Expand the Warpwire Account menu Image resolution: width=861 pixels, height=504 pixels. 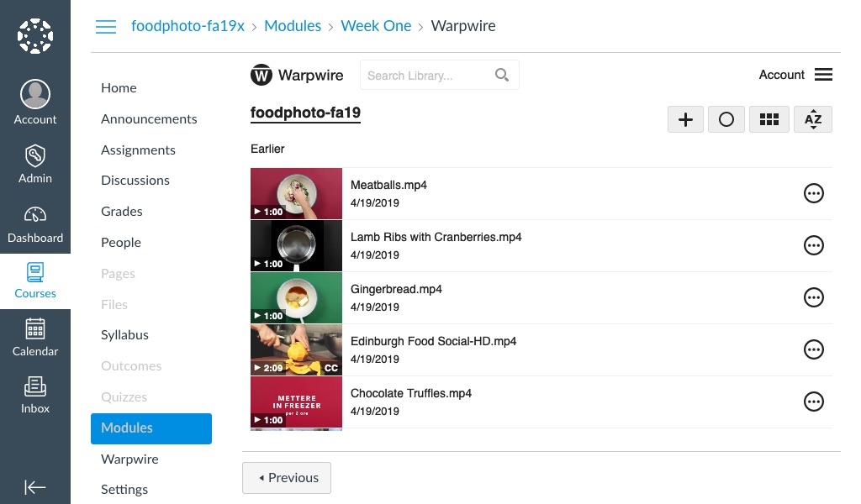pos(795,75)
